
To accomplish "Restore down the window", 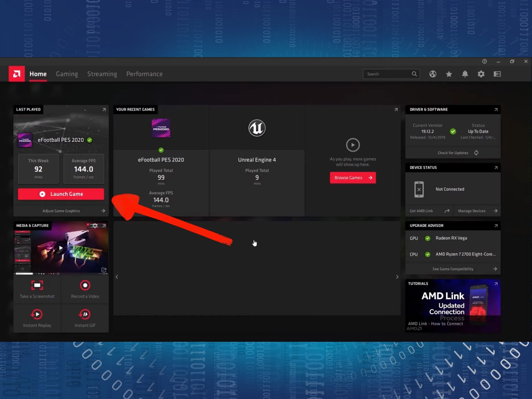I will click(512, 61).
